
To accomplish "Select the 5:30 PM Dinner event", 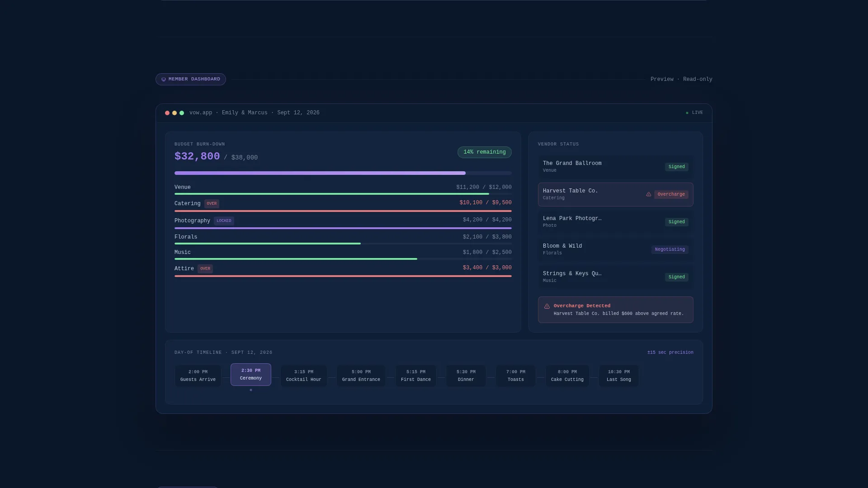I will point(466,376).
